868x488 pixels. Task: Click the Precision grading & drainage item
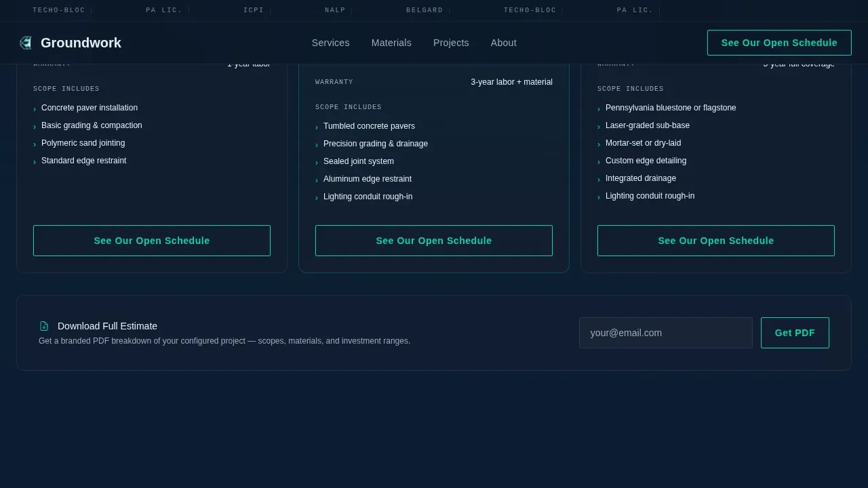click(376, 144)
